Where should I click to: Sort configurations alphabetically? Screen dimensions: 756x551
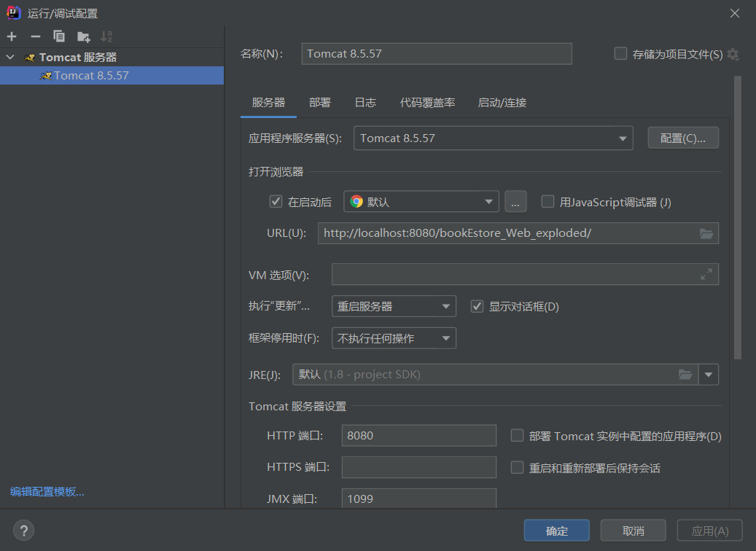coord(106,36)
